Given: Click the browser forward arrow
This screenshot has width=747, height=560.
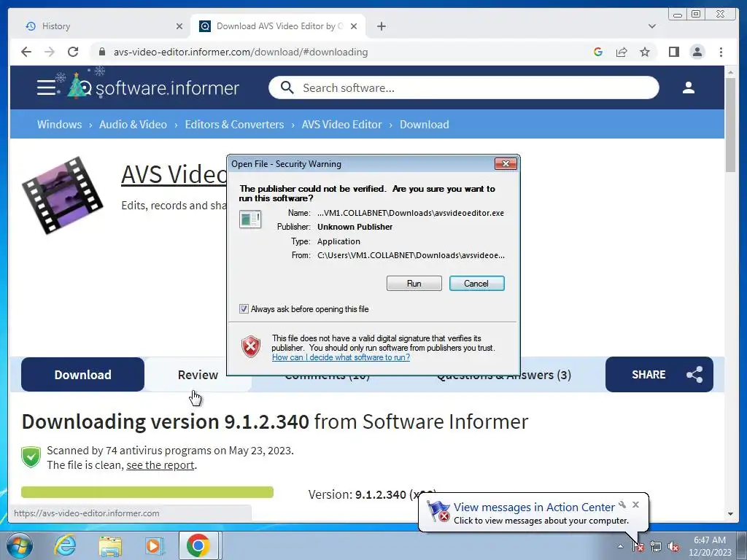Looking at the screenshot, I should point(50,52).
